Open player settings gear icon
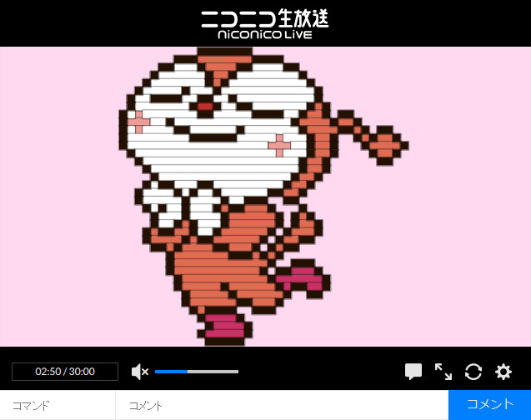The width and height of the screenshot is (531, 420). coord(503,372)
